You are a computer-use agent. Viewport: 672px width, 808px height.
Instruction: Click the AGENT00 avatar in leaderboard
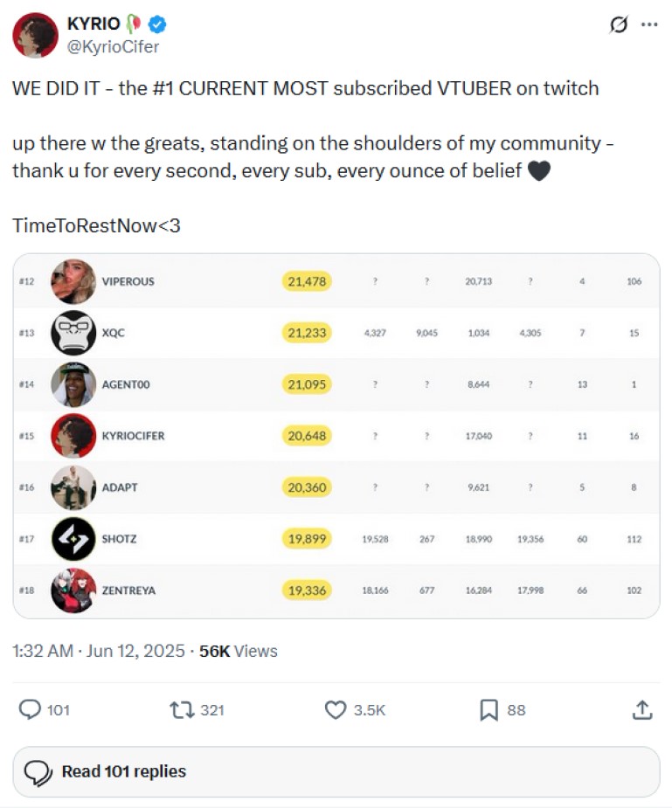(73, 384)
